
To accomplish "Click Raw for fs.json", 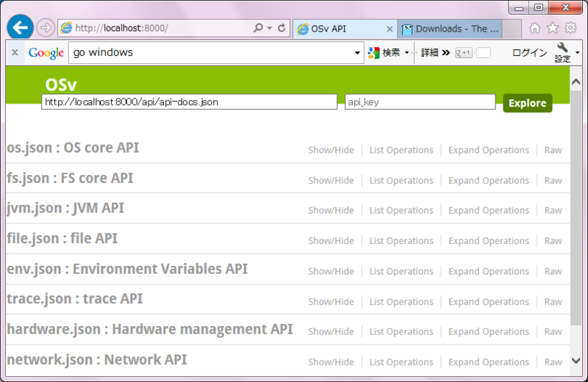I will pos(553,180).
